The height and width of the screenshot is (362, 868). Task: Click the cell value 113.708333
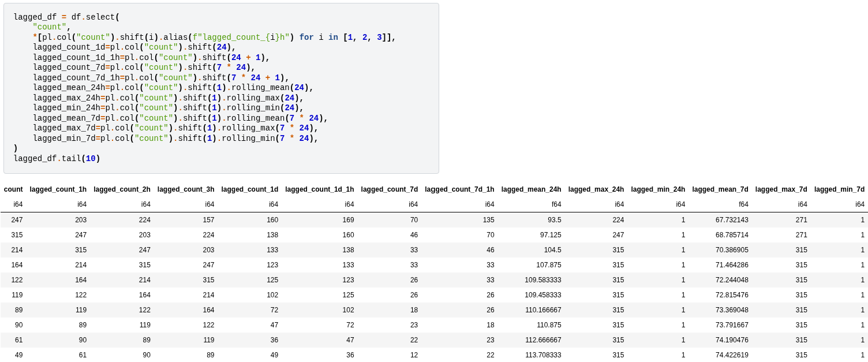pyautogui.click(x=543, y=355)
